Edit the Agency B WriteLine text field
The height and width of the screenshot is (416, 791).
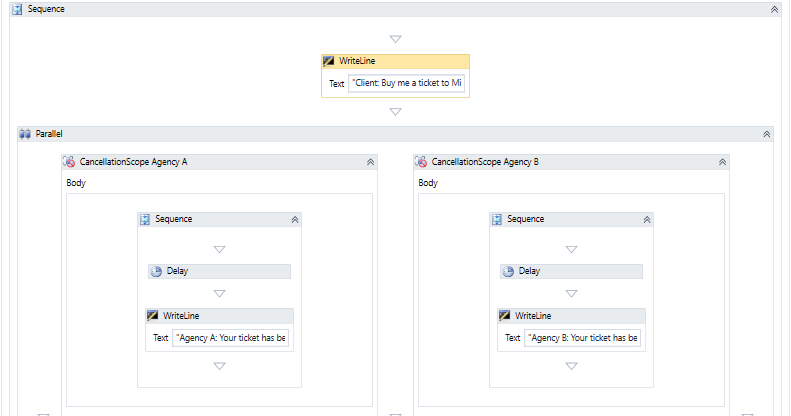point(583,338)
